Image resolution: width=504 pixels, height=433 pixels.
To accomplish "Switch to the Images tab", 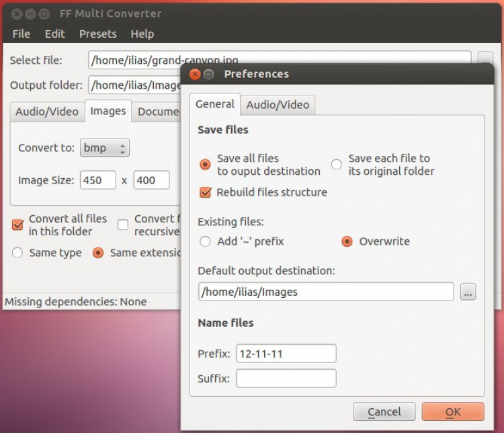I will tap(108, 112).
